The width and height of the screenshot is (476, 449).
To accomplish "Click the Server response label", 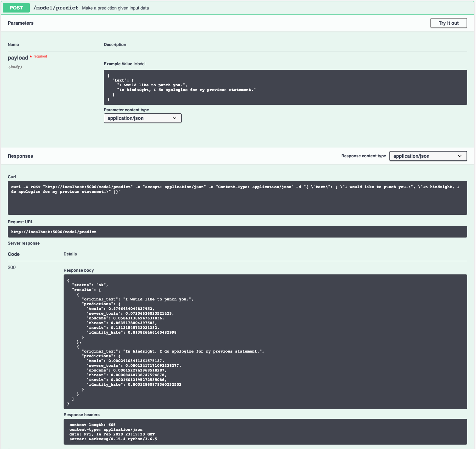I will pos(24,243).
